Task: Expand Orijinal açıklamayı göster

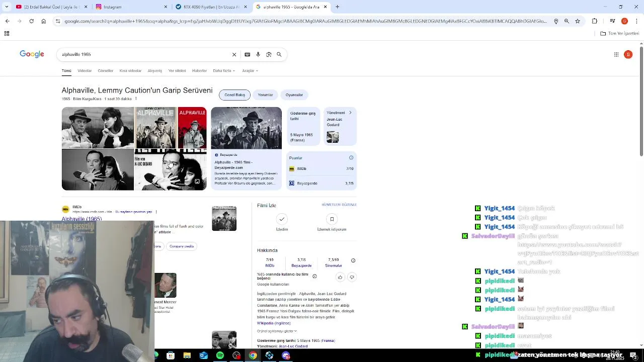Action: 277,331
